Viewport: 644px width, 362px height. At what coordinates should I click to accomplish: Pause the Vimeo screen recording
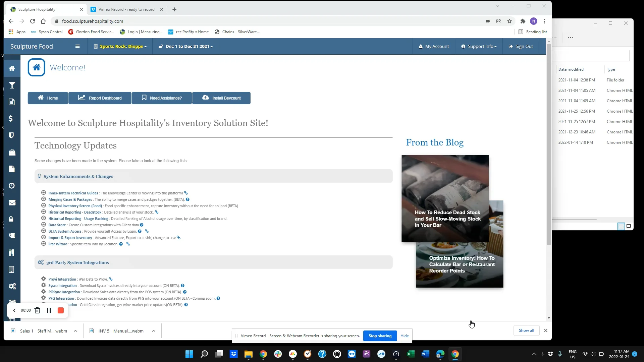click(49, 310)
